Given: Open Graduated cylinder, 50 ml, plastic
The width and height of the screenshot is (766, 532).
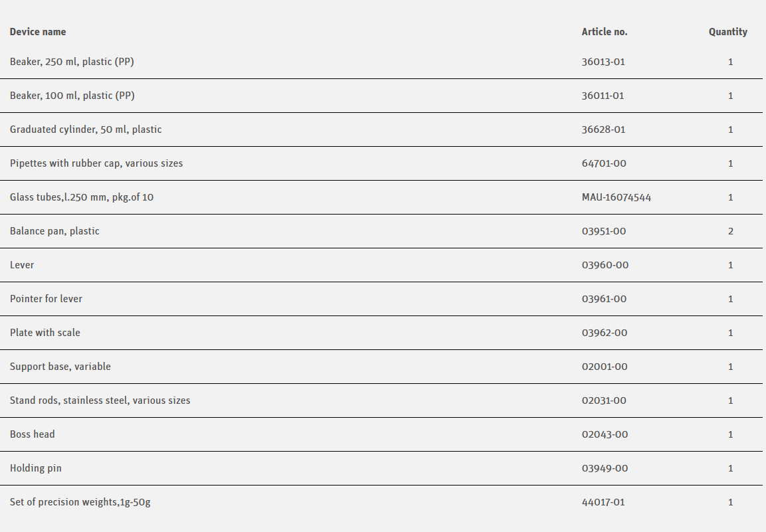Looking at the screenshot, I should [86, 130].
